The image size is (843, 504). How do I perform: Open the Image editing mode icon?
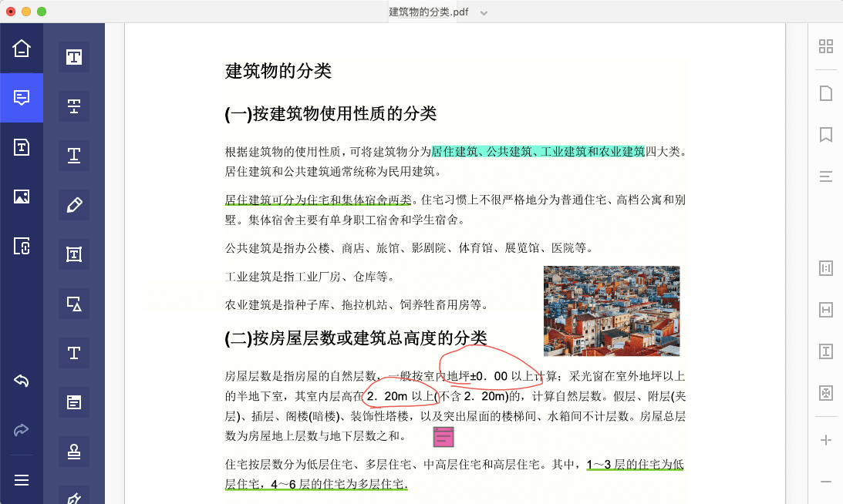click(22, 197)
